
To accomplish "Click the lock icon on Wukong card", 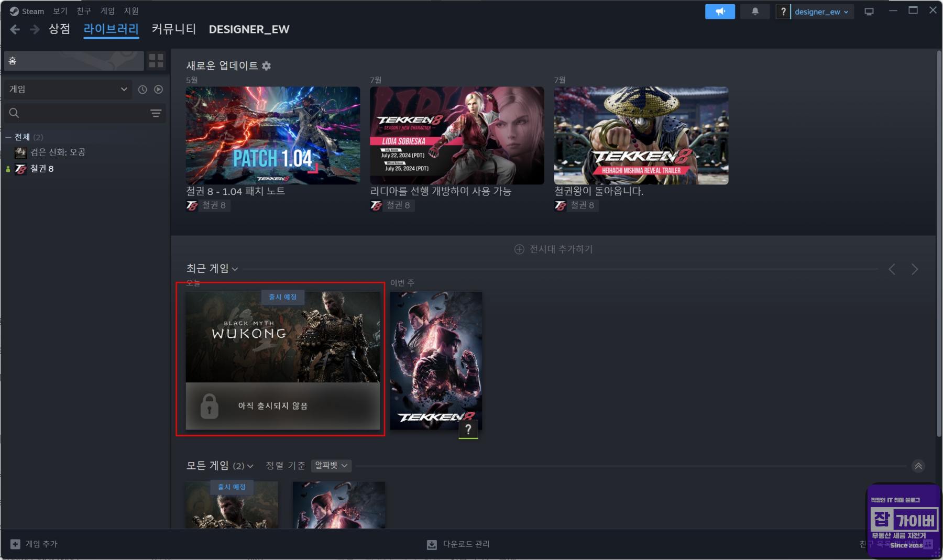I will point(210,407).
